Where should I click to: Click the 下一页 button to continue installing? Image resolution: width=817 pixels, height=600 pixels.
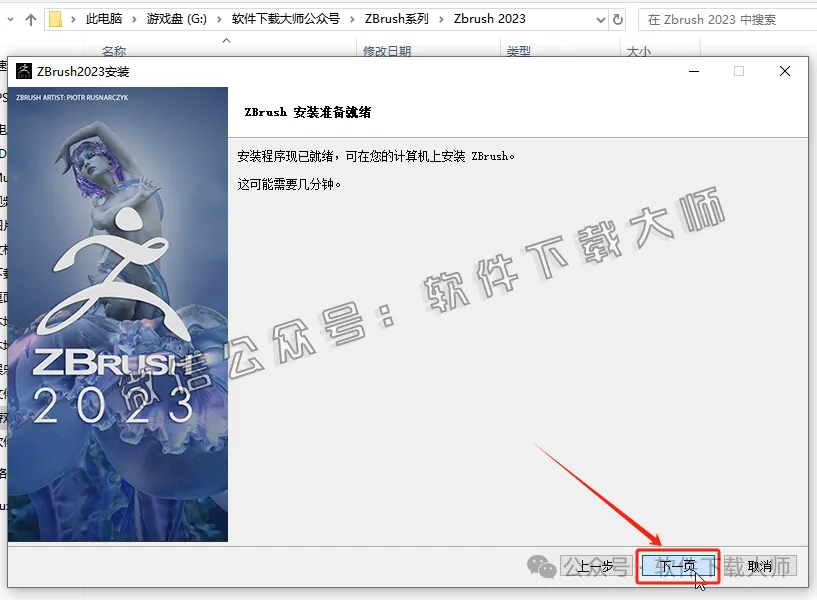[x=679, y=564]
